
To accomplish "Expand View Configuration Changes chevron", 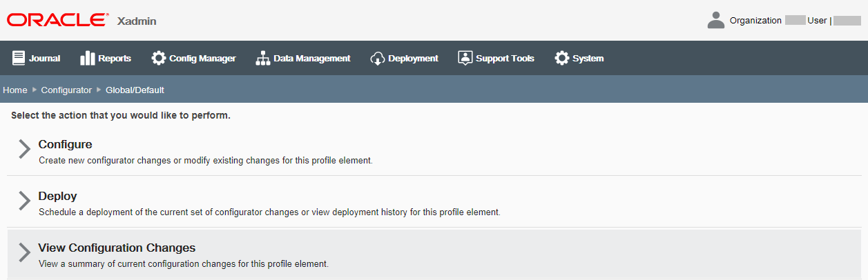I will pos(25,252).
